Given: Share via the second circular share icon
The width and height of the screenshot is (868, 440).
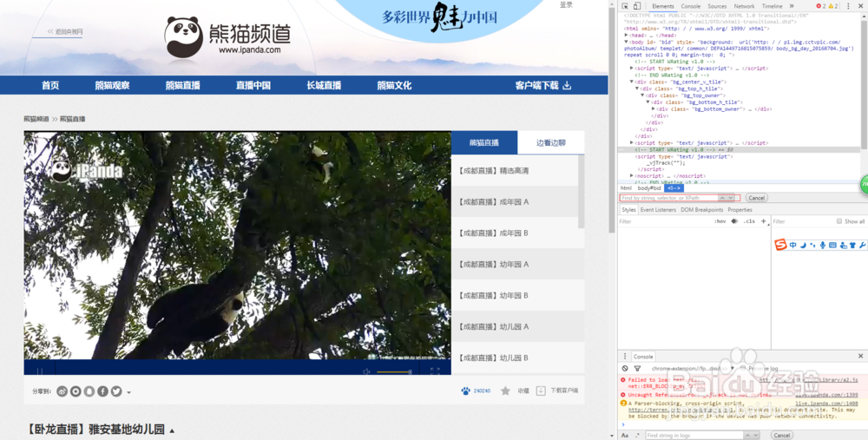Looking at the screenshot, I should click(x=76, y=391).
